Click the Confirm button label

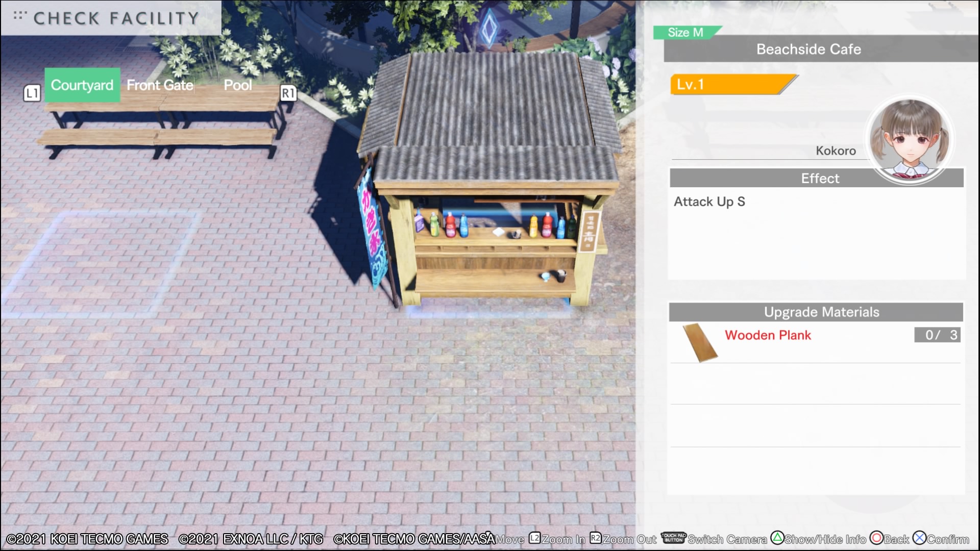(x=948, y=540)
